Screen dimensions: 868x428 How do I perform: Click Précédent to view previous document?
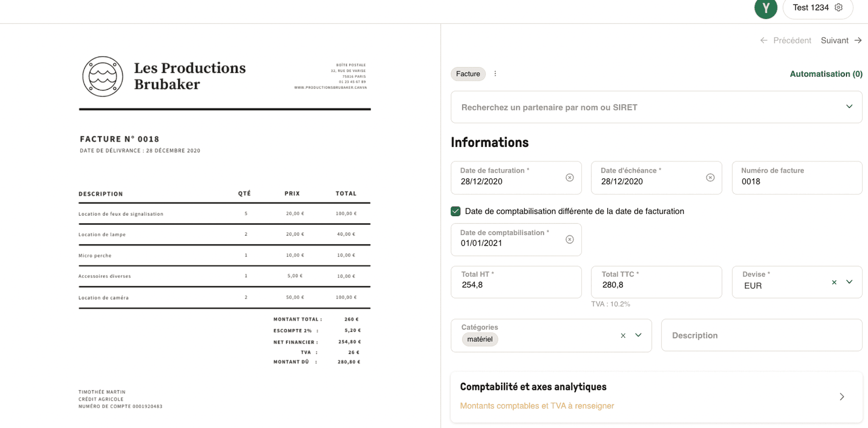(x=792, y=40)
